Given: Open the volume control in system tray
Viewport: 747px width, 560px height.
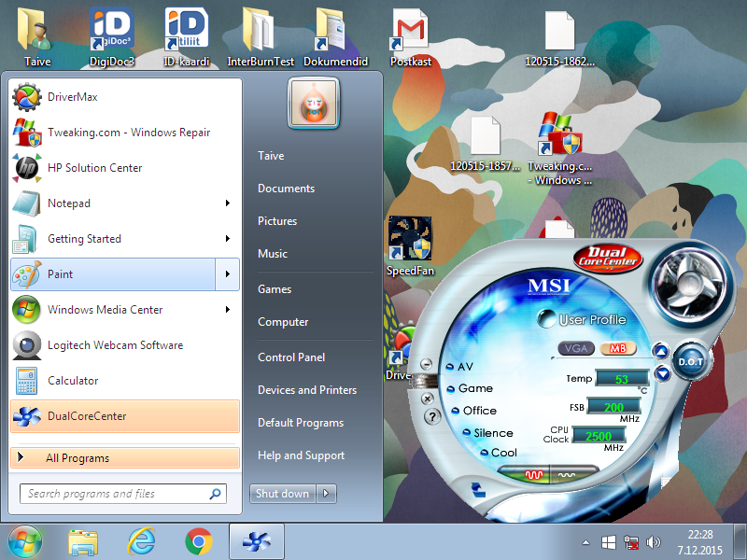Looking at the screenshot, I should 653,542.
